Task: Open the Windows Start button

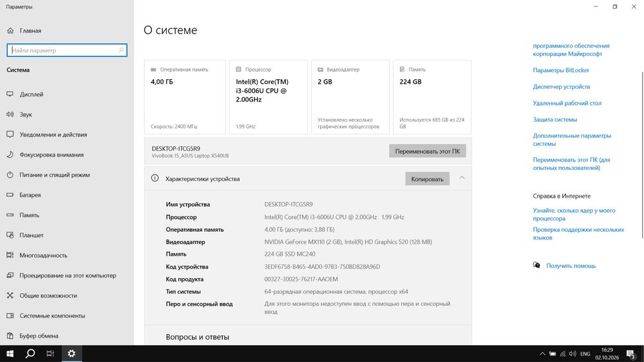Action: pos(10,354)
